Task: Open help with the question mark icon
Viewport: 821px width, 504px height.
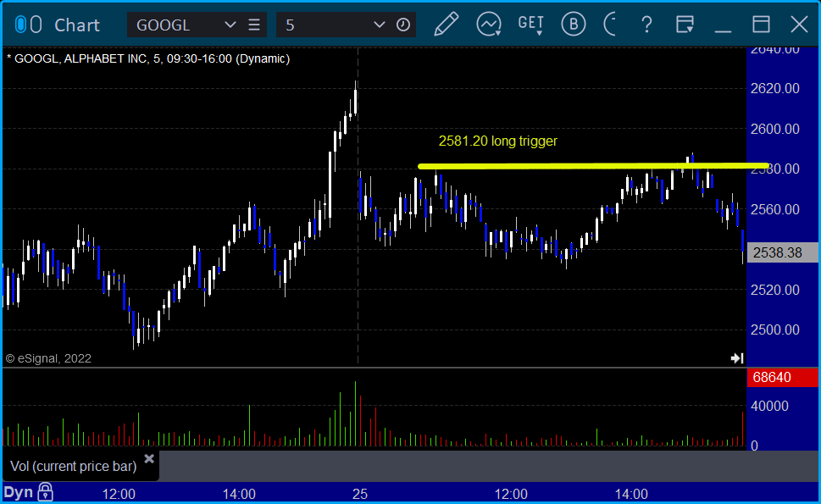Action: pyautogui.click(x=646, y=25)
